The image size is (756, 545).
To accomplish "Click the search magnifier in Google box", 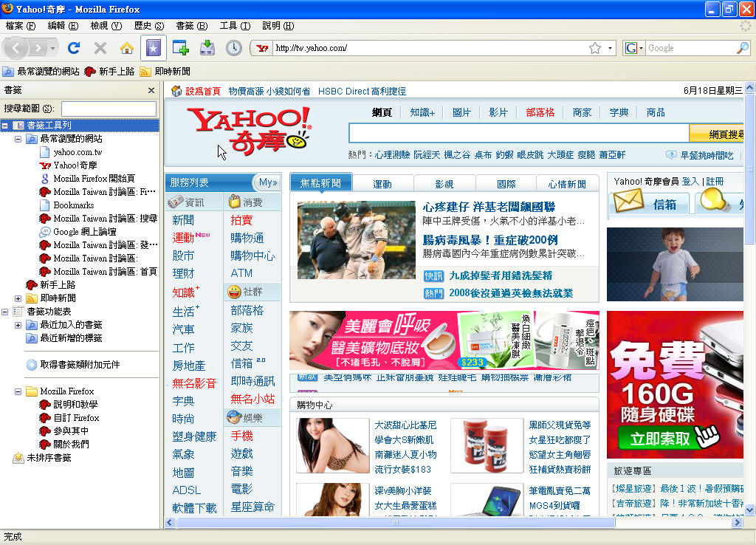I will coord(742,48).
